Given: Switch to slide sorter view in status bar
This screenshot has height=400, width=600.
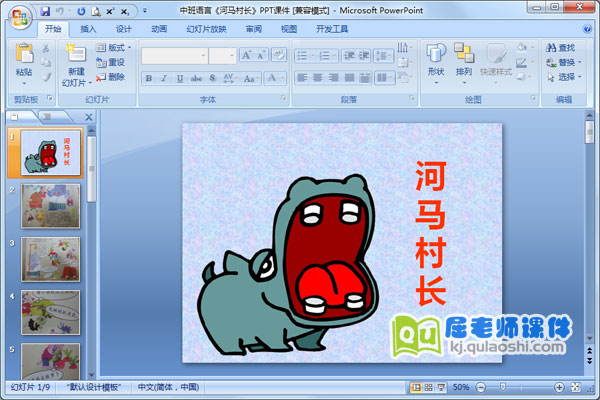Looking at the screenshot, I should tap(429, 387).
